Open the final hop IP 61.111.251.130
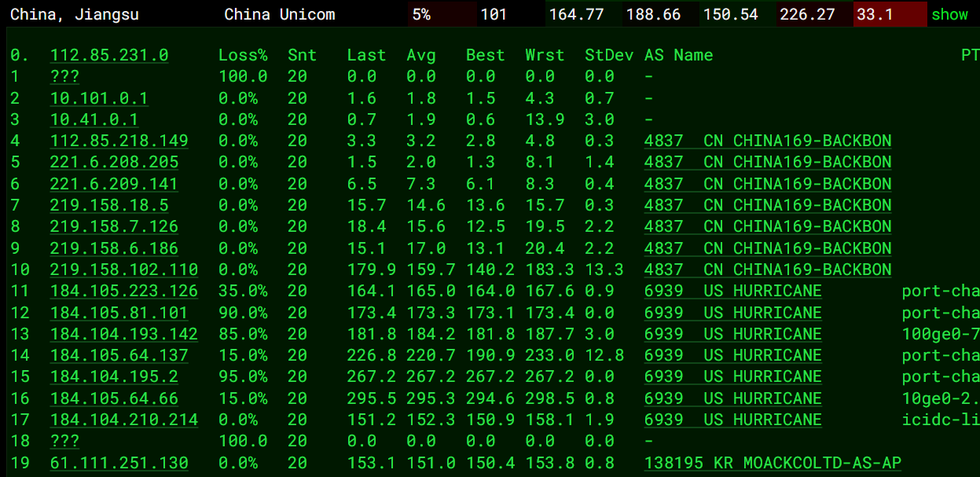 [x=119, y=463]
